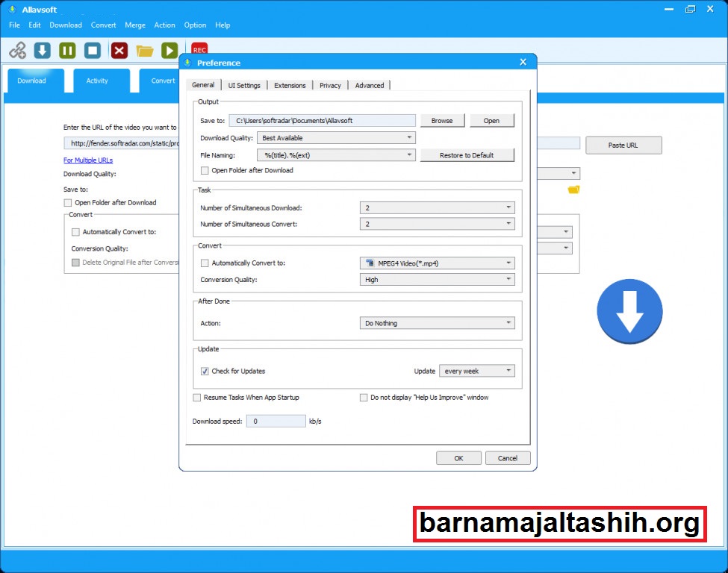Open the File menu

(14, 25)
